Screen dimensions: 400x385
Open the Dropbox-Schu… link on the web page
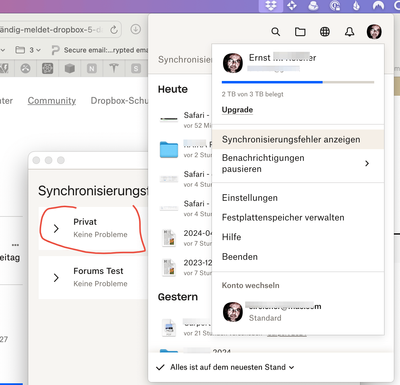click(119, 101)
